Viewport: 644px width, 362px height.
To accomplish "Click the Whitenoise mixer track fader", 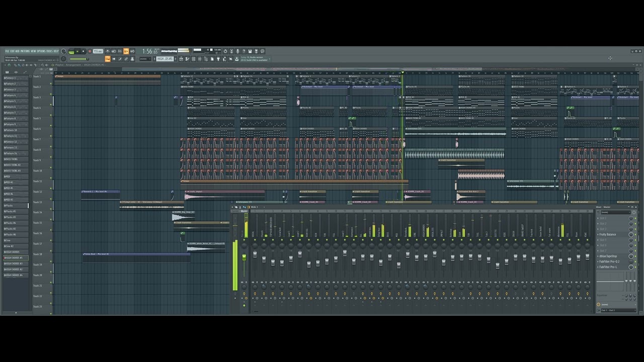I will pyautogui.click(x=560, y=261).
